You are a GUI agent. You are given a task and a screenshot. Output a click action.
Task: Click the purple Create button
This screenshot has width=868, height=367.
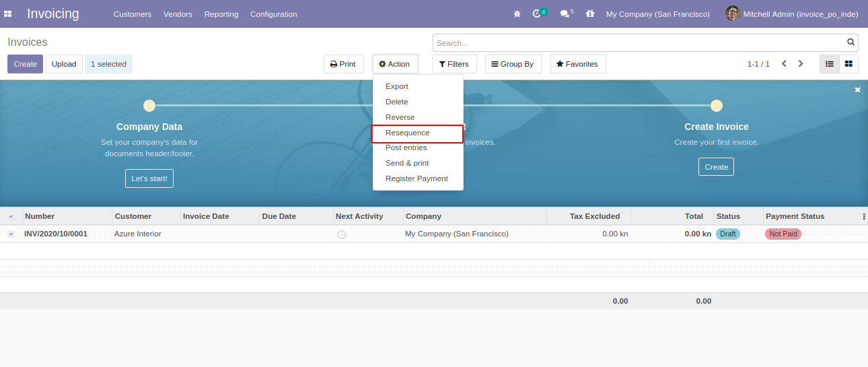point(25,64)
